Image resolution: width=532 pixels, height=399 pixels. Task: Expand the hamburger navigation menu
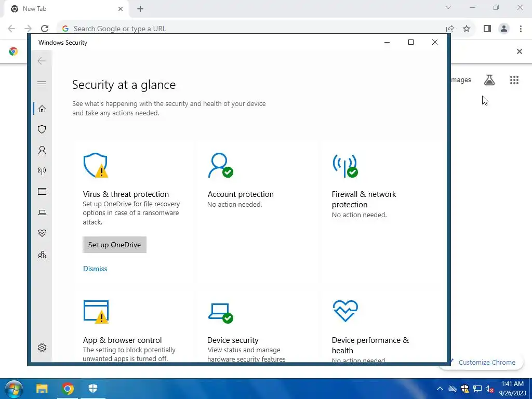42,84
